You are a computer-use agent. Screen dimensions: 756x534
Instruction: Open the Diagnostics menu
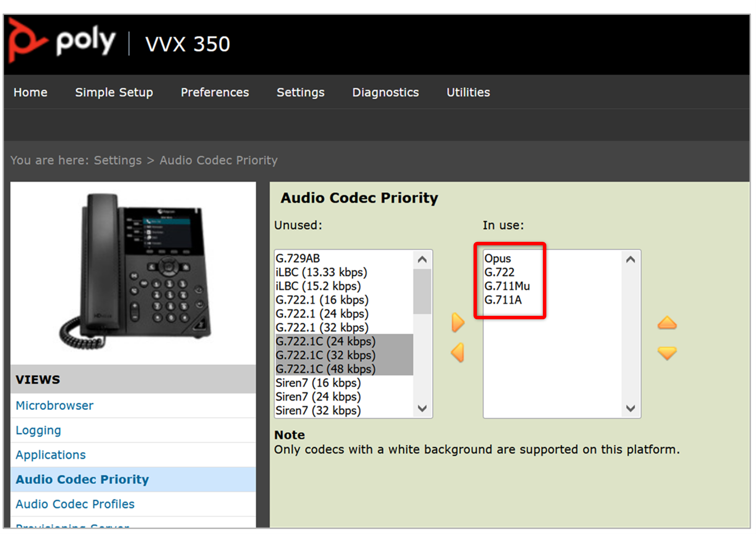385,92
